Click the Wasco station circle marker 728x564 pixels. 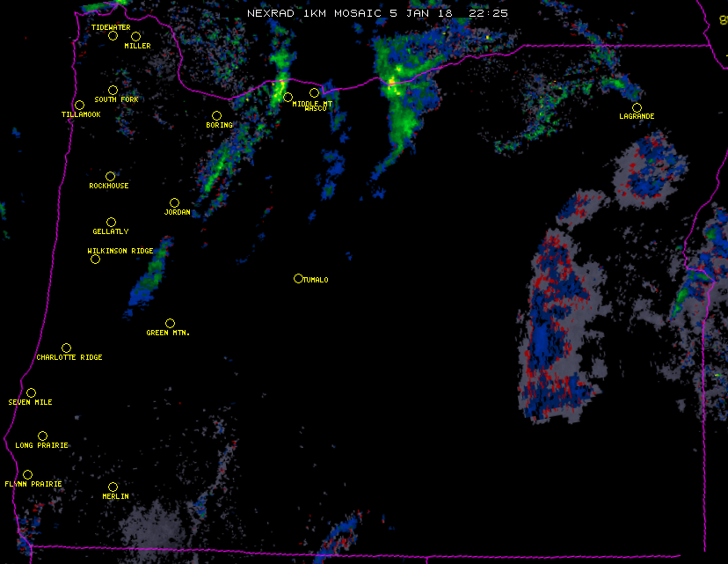pyautogui.click(x=314, y=92)
